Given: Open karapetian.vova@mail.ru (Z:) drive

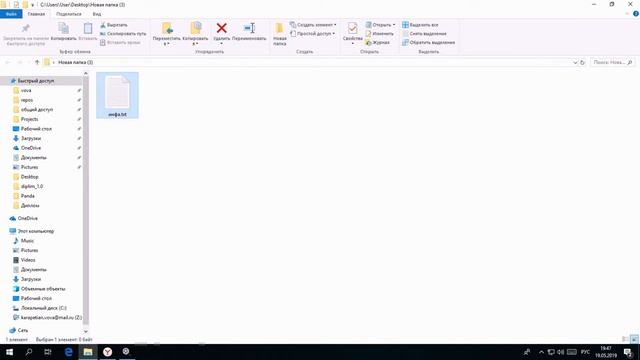Looking at the screenshot, I should pos(51,318).
